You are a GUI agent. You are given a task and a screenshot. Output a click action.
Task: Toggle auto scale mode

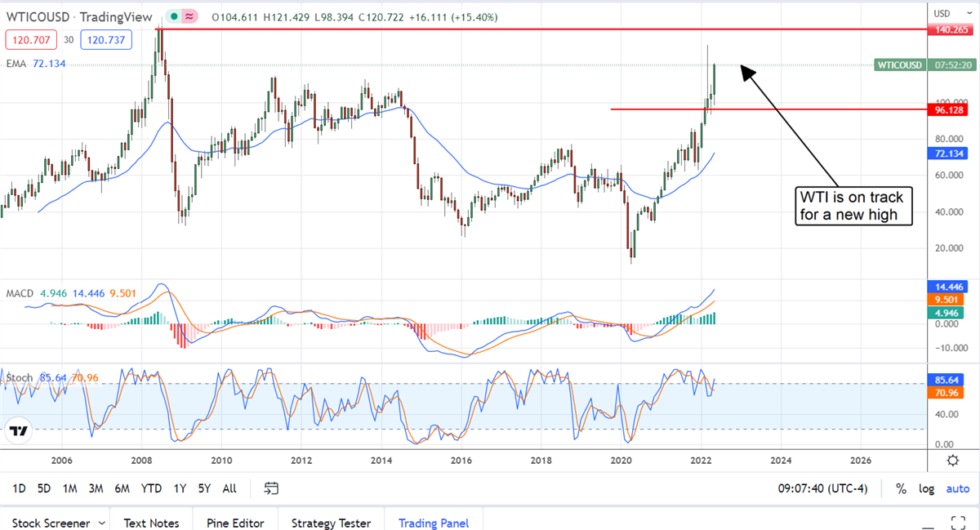(x=957, y=488)
